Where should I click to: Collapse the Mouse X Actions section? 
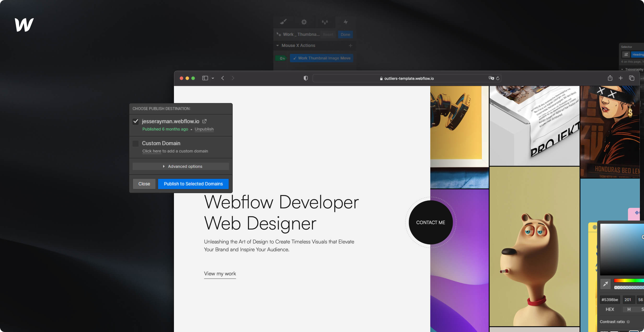click(x=277, y=46)
